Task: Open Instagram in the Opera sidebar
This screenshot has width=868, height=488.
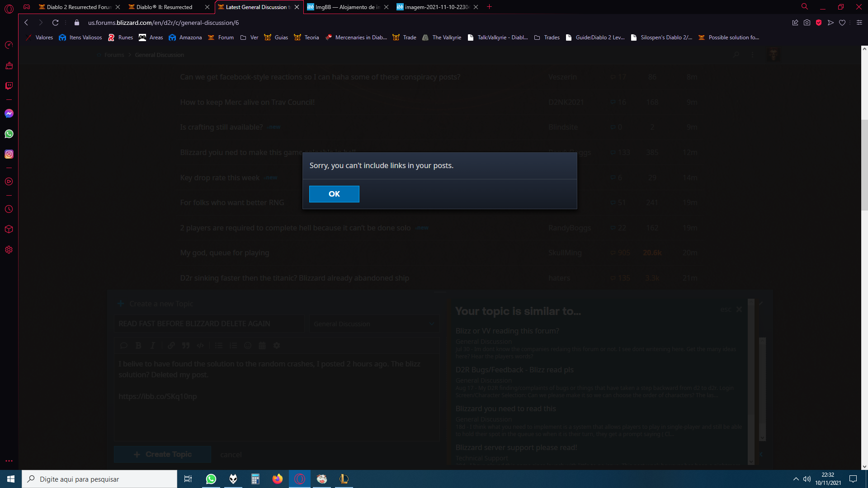Action: [9, 154]
